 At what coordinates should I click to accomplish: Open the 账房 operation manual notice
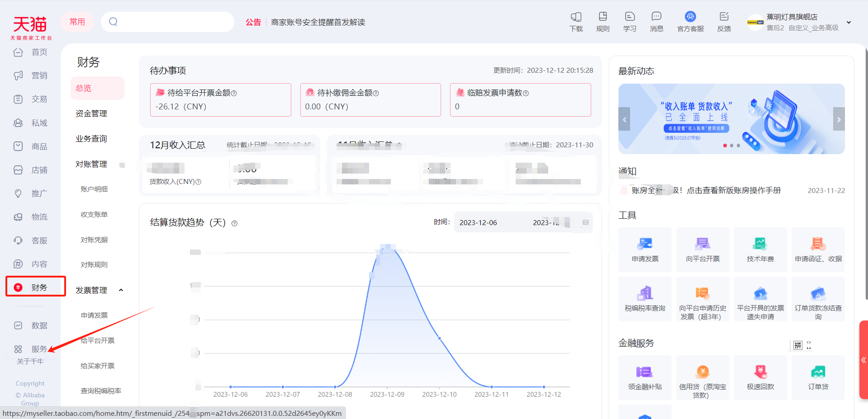[x=706, y=190]
